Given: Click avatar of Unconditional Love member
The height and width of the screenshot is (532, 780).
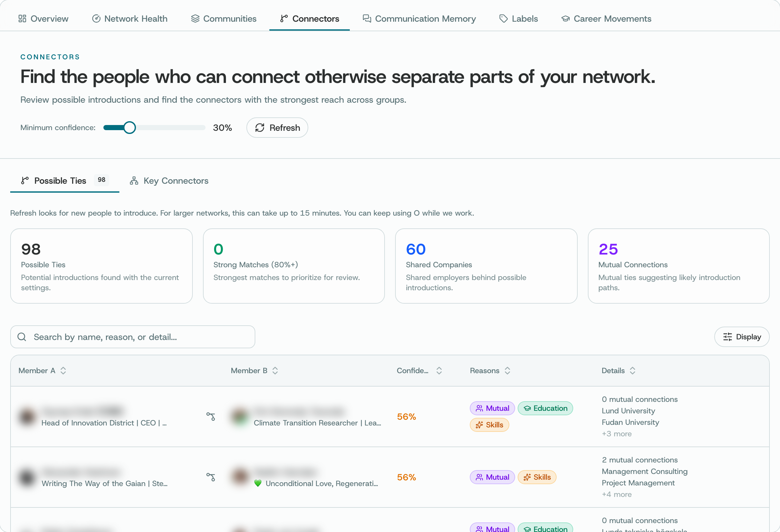Looking at the screenshot, I should coord(240,477).
